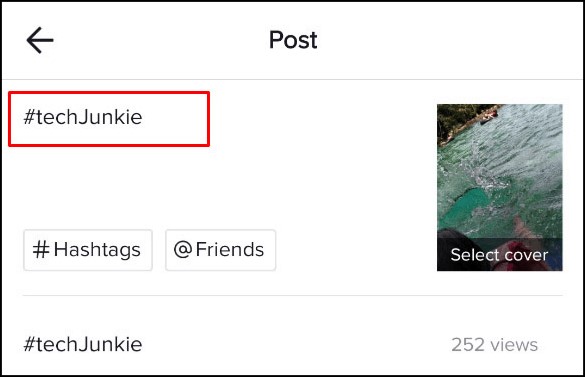Tag people with the Friends button

point(220,250)
